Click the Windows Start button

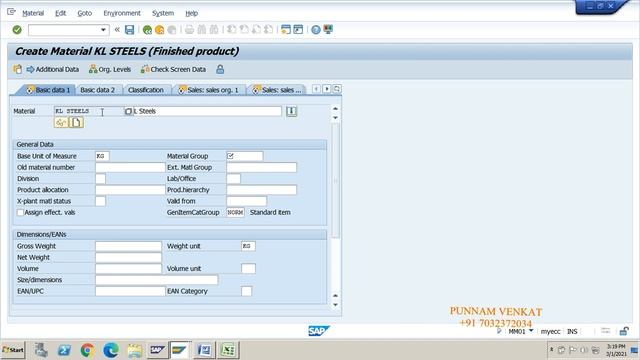(13, 350)
